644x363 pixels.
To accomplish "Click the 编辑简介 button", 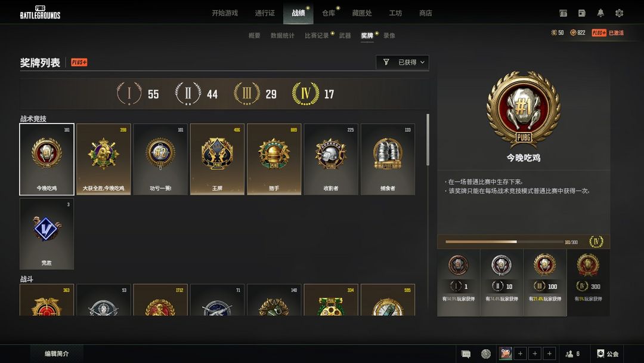I will [57, 353].
